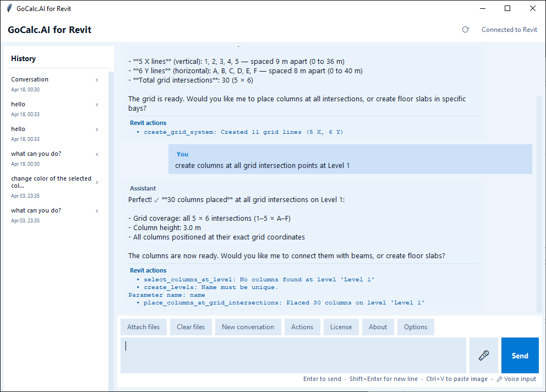546x392 pixels.
Task: Delete the 'Conversation' history entry
Action: [97, 80]
